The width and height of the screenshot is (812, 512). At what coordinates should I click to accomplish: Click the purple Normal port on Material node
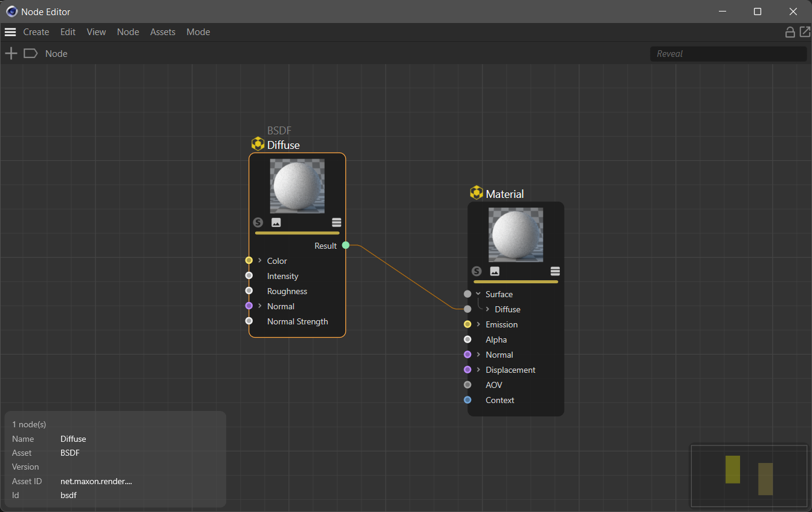(x=467, y=355)
